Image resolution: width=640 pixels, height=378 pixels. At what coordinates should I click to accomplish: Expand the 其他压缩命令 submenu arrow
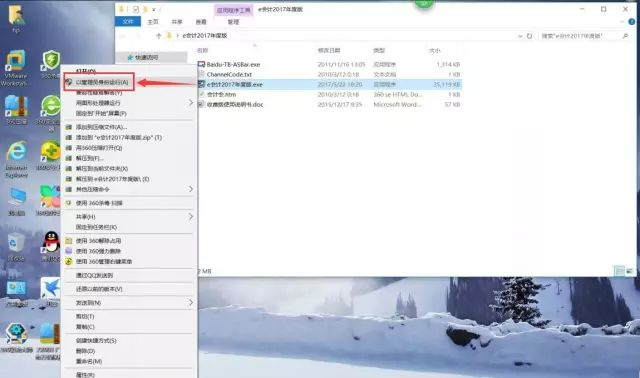coord(191,189)
